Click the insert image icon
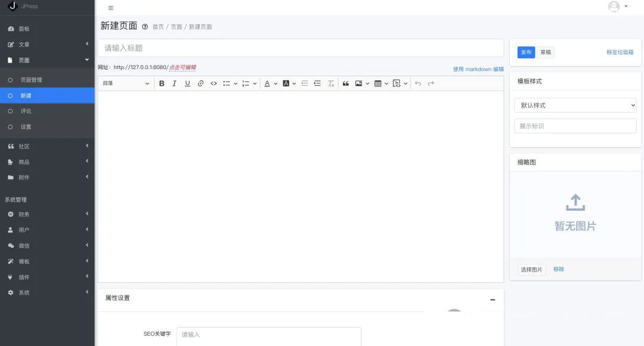The image size is (644, 346). (x=359, y=83)
